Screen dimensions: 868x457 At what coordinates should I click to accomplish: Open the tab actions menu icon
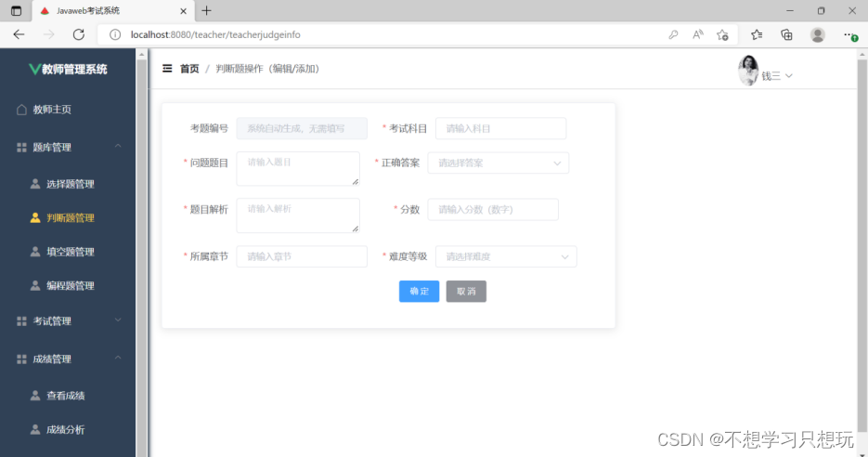pos(16,10)
